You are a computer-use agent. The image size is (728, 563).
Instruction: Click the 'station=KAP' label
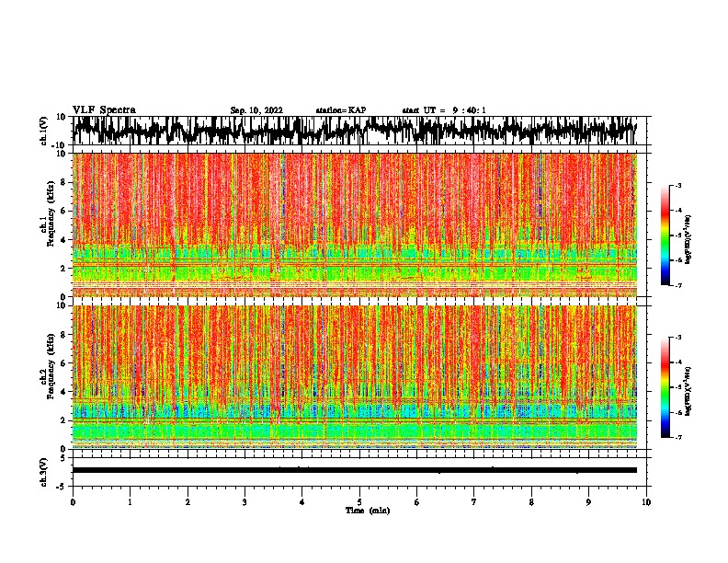pos(341,110)
